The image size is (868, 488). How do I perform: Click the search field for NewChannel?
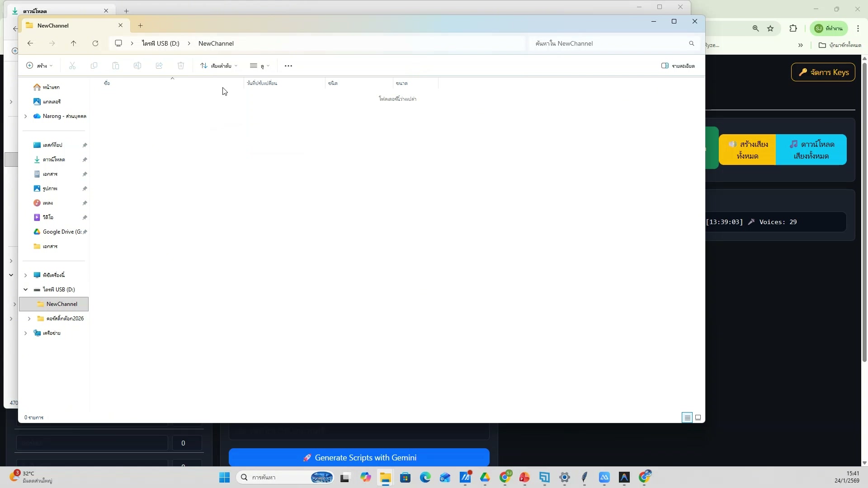tap(606, 43)
